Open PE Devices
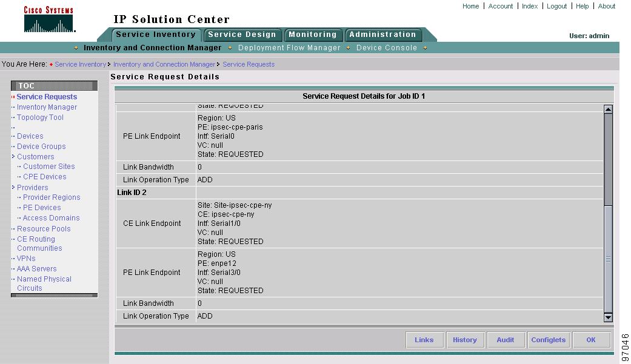Screen dimensions: 631x364 42,208
